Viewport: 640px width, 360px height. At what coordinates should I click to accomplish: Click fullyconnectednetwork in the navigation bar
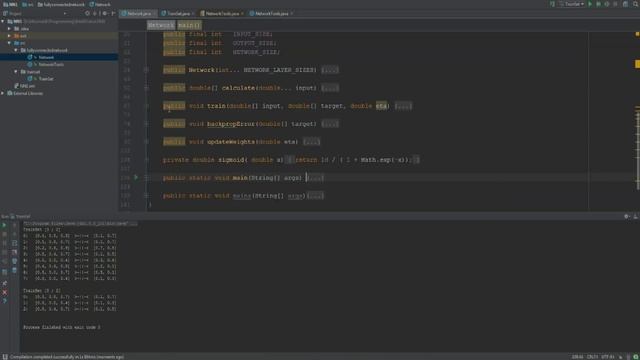[61, 4]
